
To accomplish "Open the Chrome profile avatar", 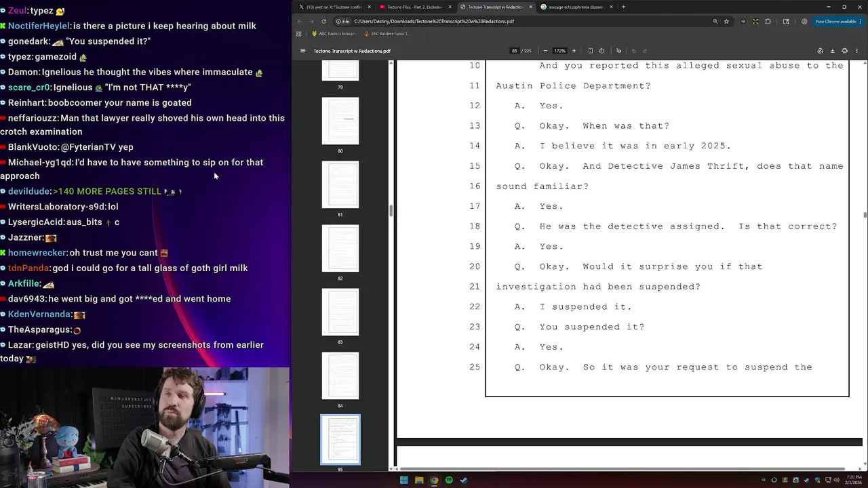I will 804,22.
